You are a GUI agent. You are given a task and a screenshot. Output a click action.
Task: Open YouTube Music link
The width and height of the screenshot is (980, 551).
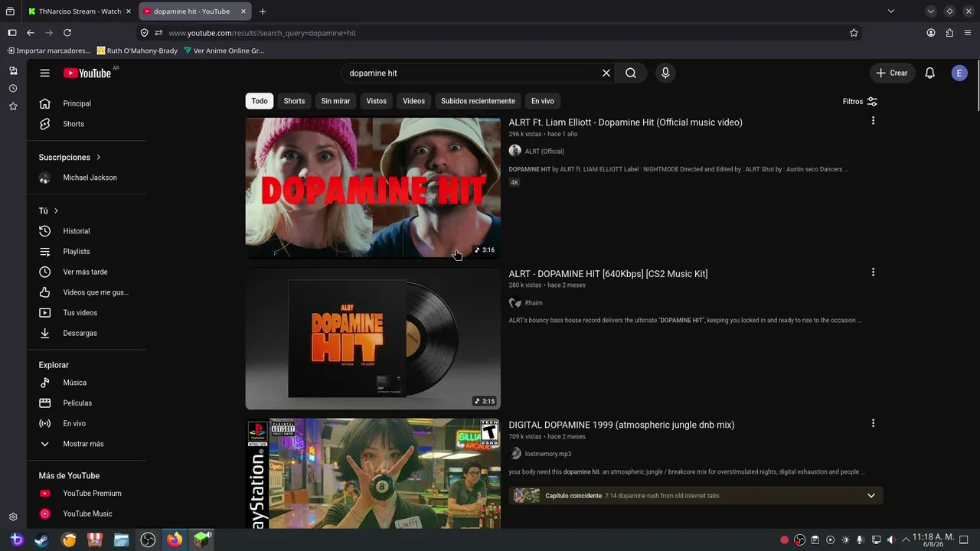(86, 514)
